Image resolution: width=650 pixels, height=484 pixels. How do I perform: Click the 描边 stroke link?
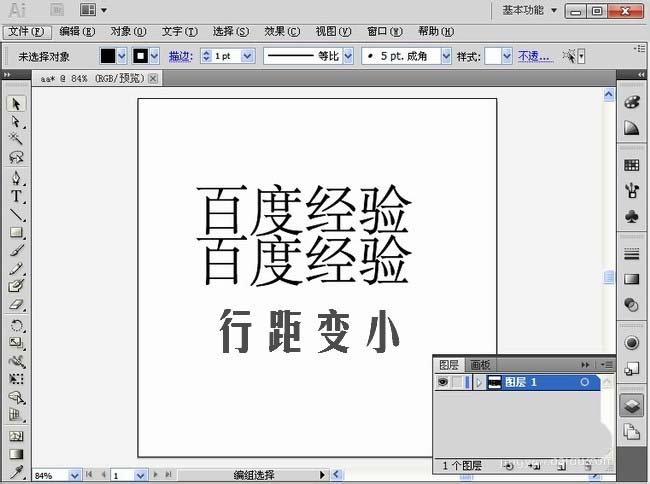point(180,56)
